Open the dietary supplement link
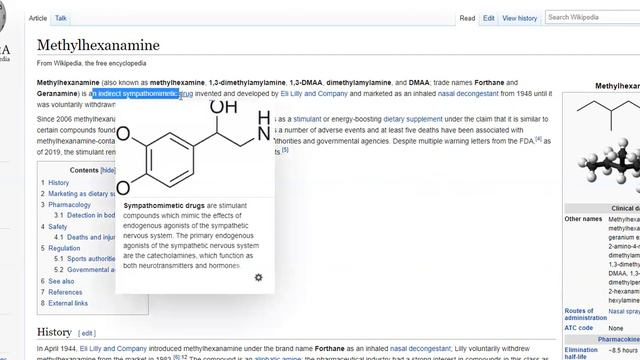Image resolution: width=640 pixels, height=360 pixels. point(413,119)
